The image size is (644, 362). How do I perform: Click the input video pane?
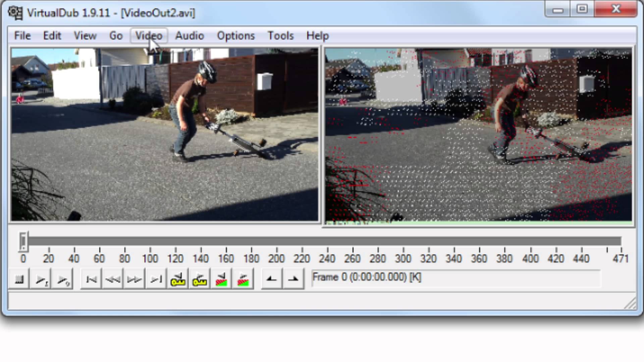164,135
